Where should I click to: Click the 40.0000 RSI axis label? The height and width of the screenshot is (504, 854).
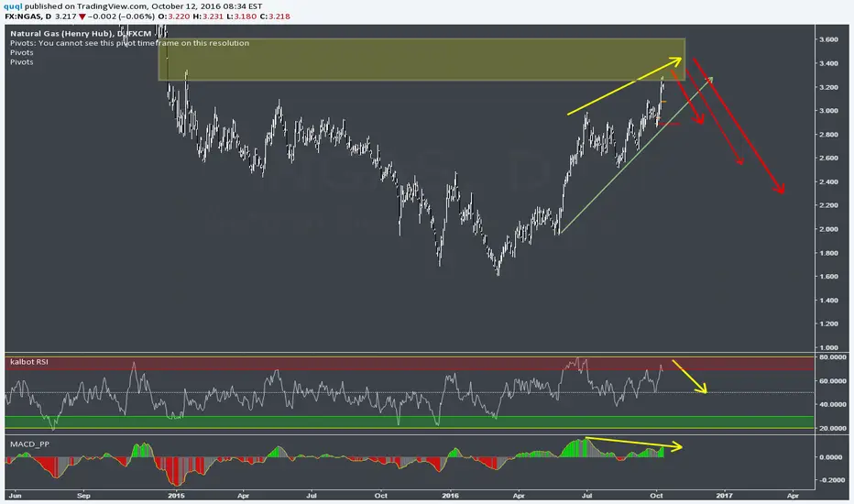pos(832,405)
